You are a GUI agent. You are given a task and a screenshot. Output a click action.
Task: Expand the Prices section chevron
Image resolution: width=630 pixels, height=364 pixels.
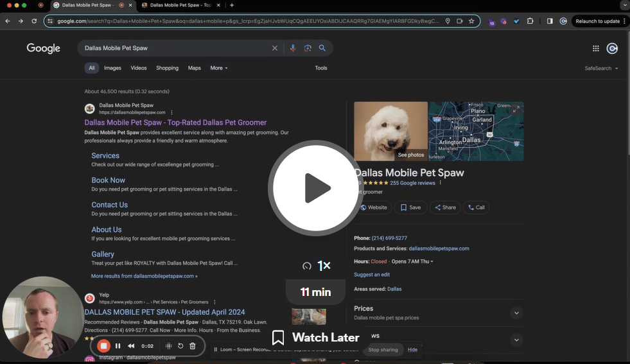[x=516, y=313]
